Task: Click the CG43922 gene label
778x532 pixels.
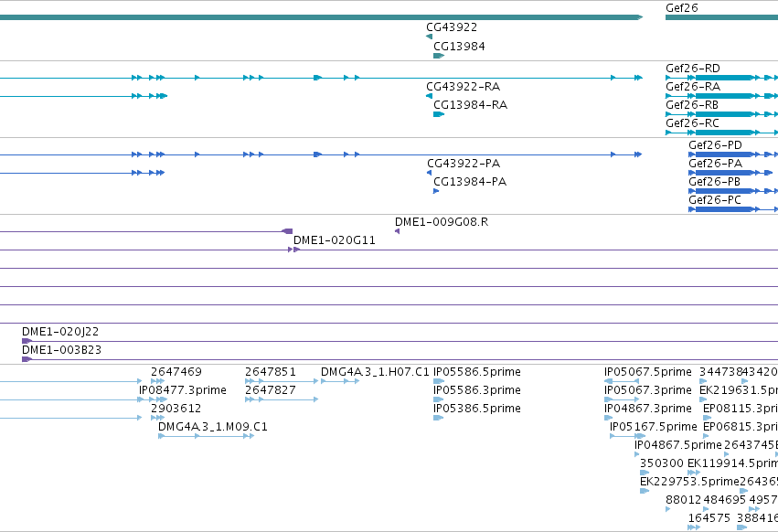Action: [452, 27]
